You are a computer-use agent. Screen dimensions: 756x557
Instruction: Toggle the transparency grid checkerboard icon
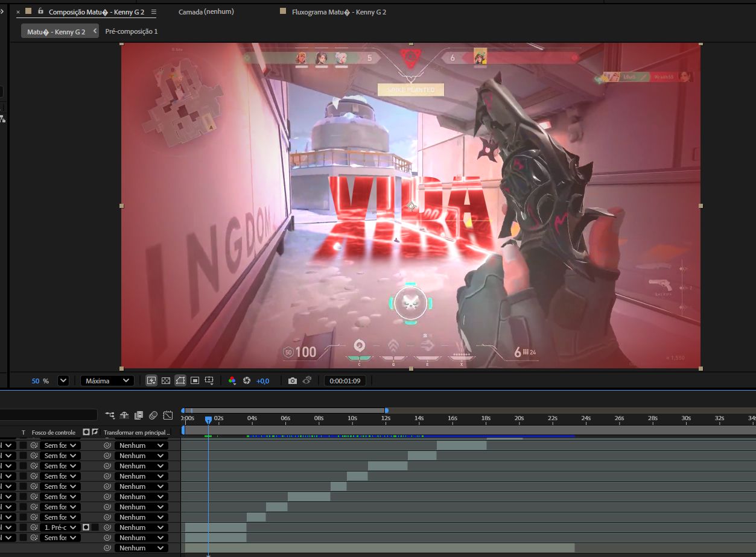166,380
